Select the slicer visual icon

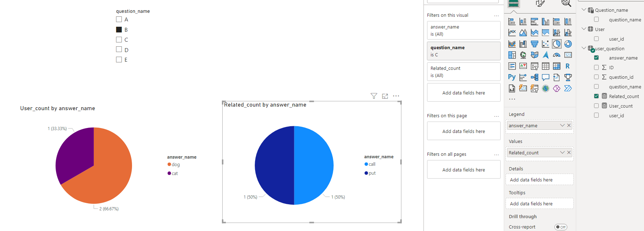pyautogui.click(x=534, y=66)
